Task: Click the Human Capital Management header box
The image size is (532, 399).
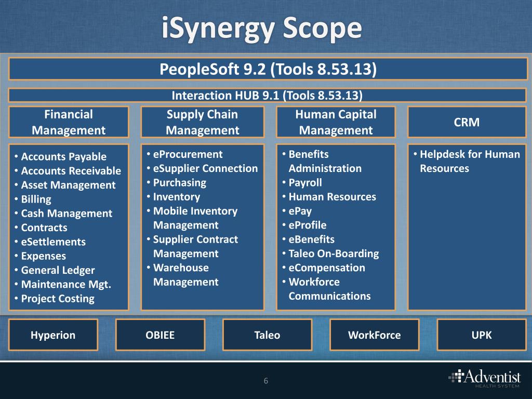Action: [x=336, y=122]
